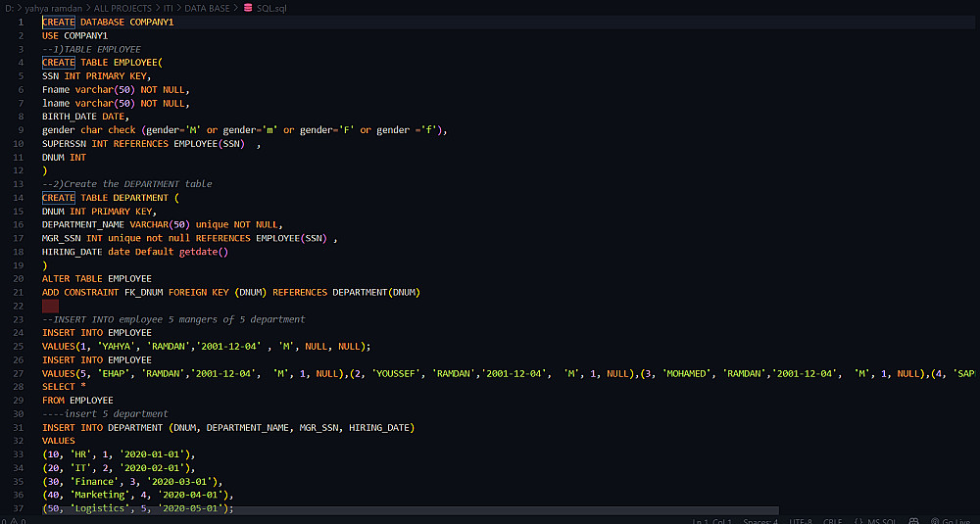Click 'ADD CONSTRAINT FK_DNUM FOREIGN KEY' line

tap(231, 292)
